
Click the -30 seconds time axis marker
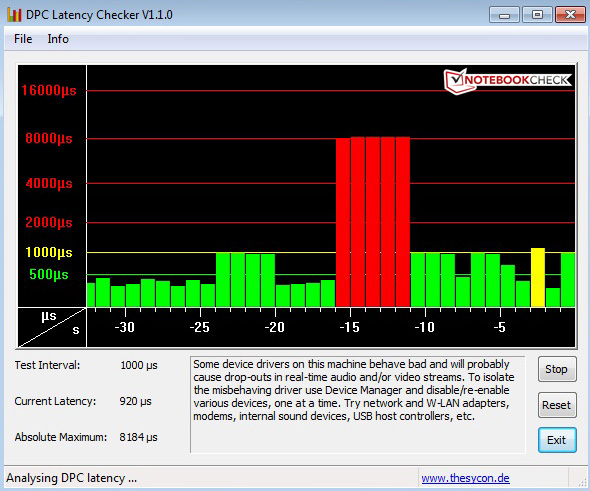[125, 327]
